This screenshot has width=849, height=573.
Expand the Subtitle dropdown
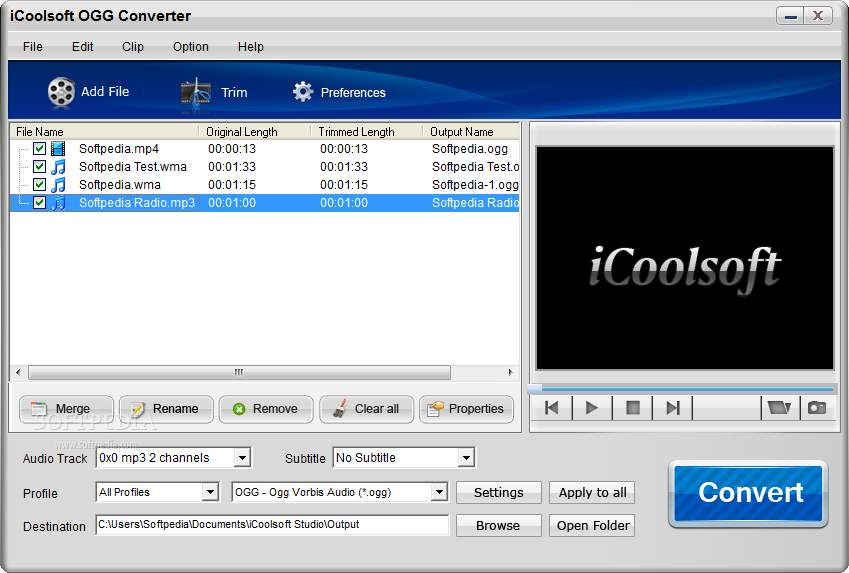(x=466, y=458)
